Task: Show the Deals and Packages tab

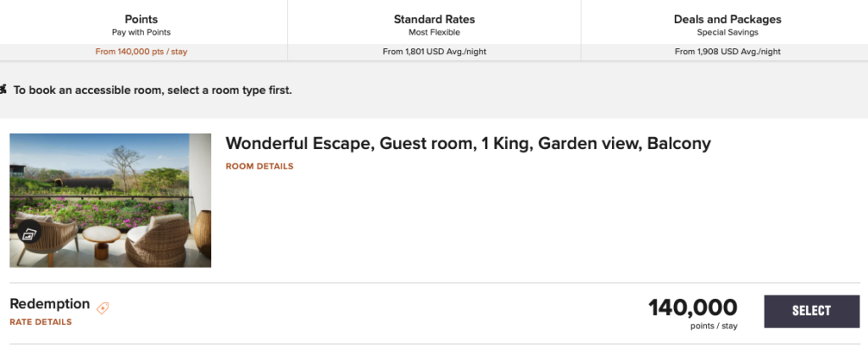Action: [x=727, y=19]
